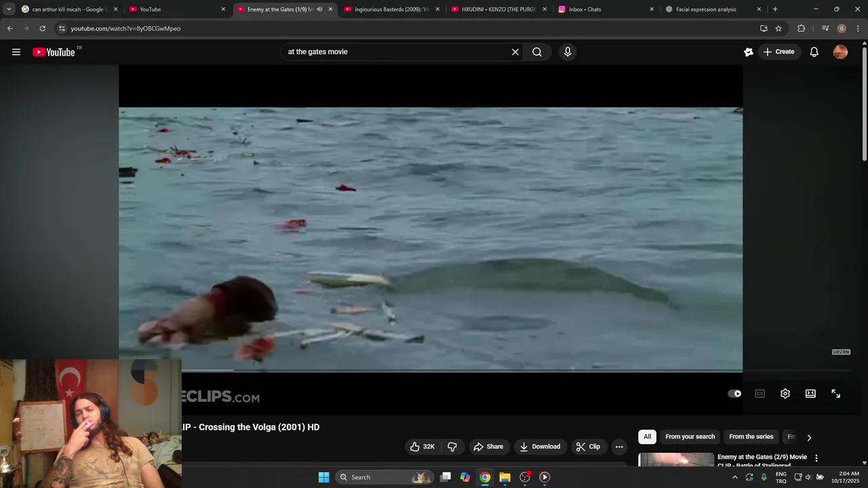Enter full screen mode
This screenshot has width=868, height=488.
click(x=836, y=394)
